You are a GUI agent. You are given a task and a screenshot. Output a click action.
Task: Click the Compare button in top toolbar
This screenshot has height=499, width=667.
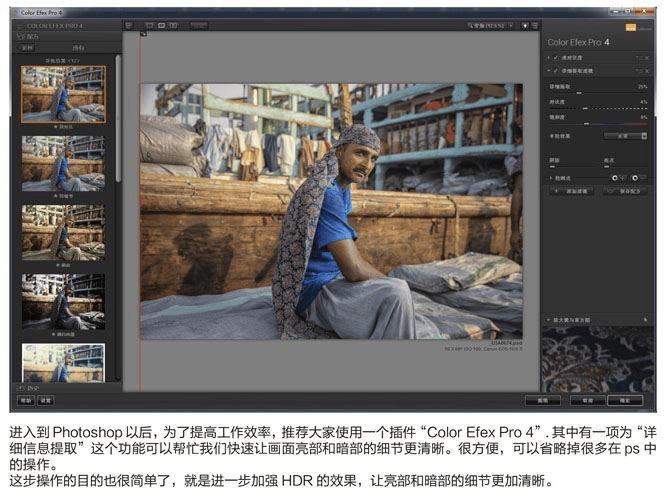point(199,26)
